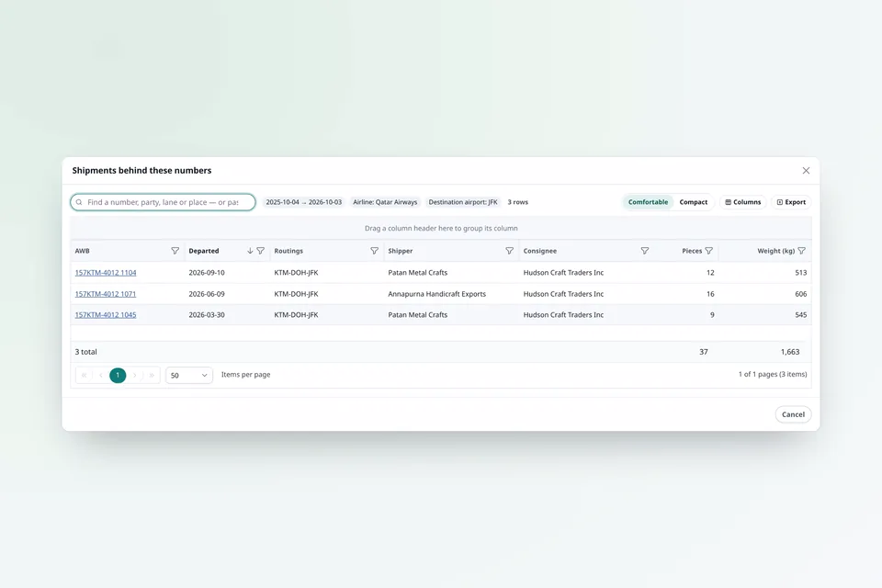Open the Departed column filter
Screen dimensions: 882x588
click(260, 251)
